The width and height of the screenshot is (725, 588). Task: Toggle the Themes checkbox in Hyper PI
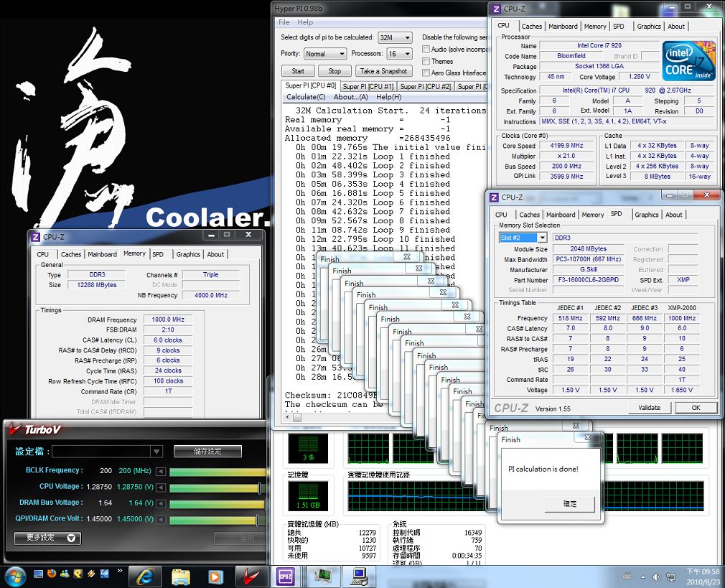coord(426,61)
